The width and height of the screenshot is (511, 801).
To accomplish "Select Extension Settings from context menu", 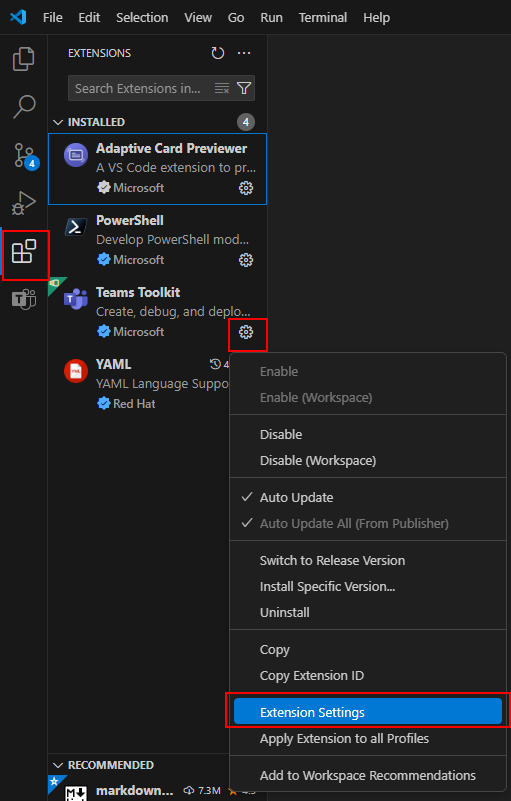I will [368, 712].
